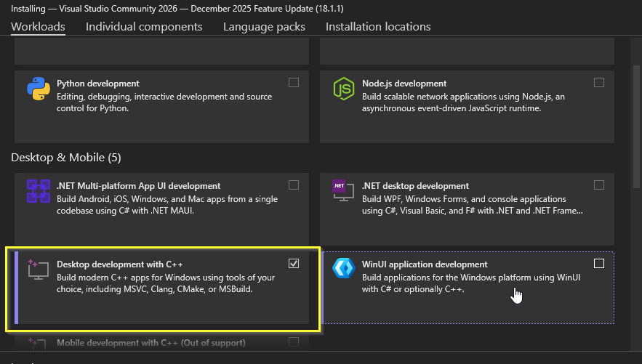
Task: Click the Desktop development with C++ monitor icon
Action: (38, 270)
